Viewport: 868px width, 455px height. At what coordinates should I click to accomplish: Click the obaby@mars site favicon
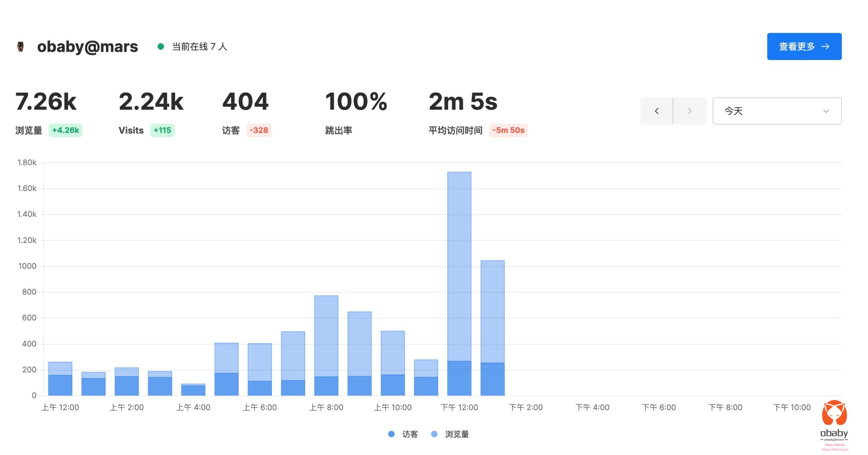coord(21,46)
